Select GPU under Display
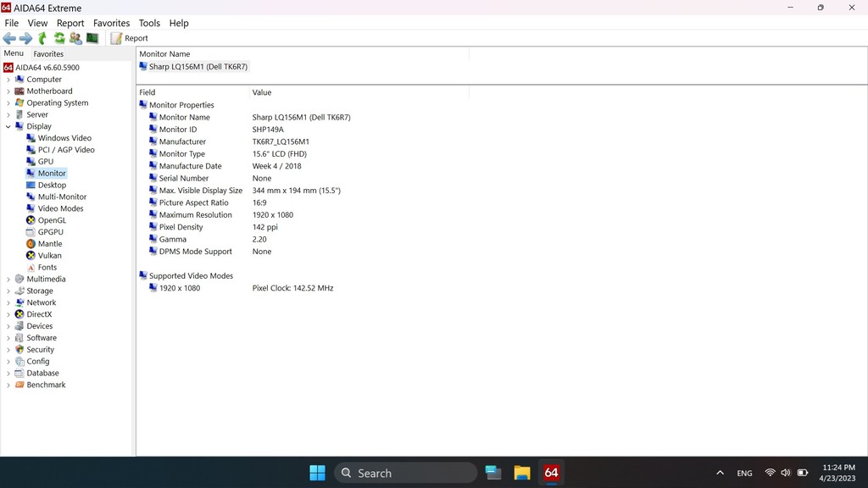The image size is (868, 488). (x=45, y=161)
